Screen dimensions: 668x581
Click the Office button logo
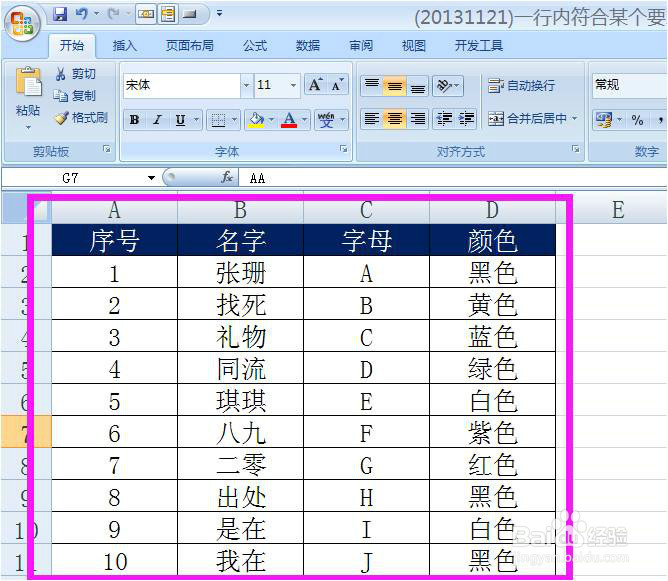(22, 23)
